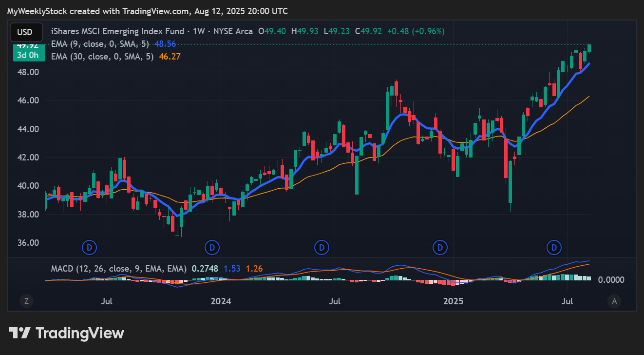The width and height of the screenshot is (644, 355).
Task: Click the 40.00 price axis label
Action: 28,186
